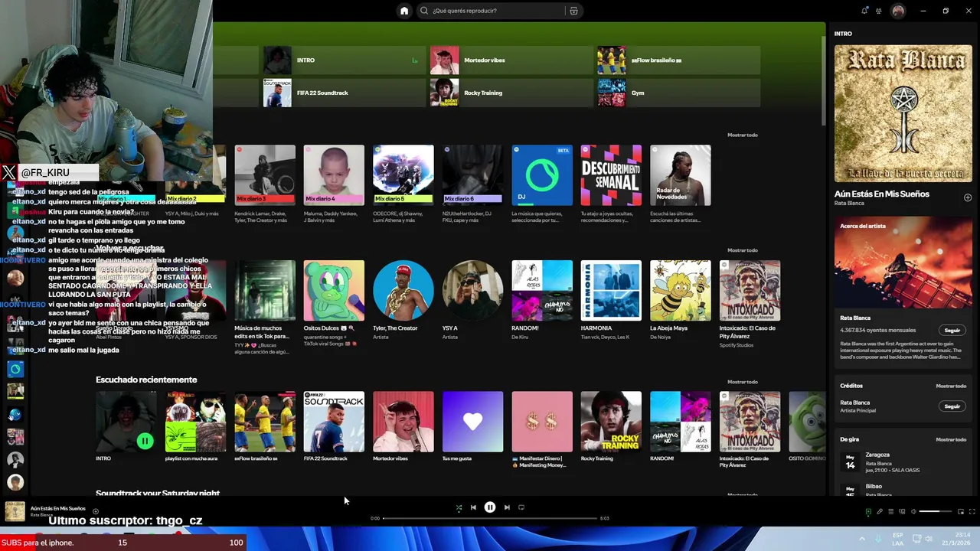This screenshot has width=980, height=551.
Task: Add current song to Liked Songs
Action: coord(96,511)
